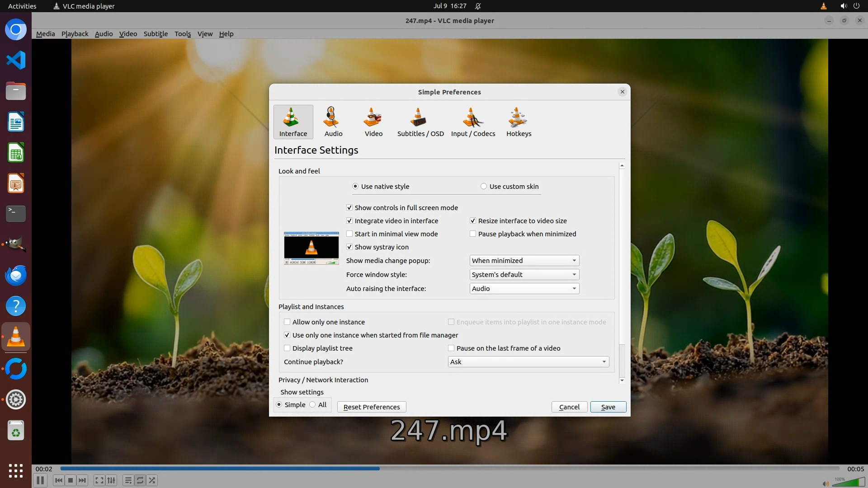The height and width of the screenshot is (488, 868).
Task: Open the Hotkeys preferences category
Action: [x=519, y=122]
